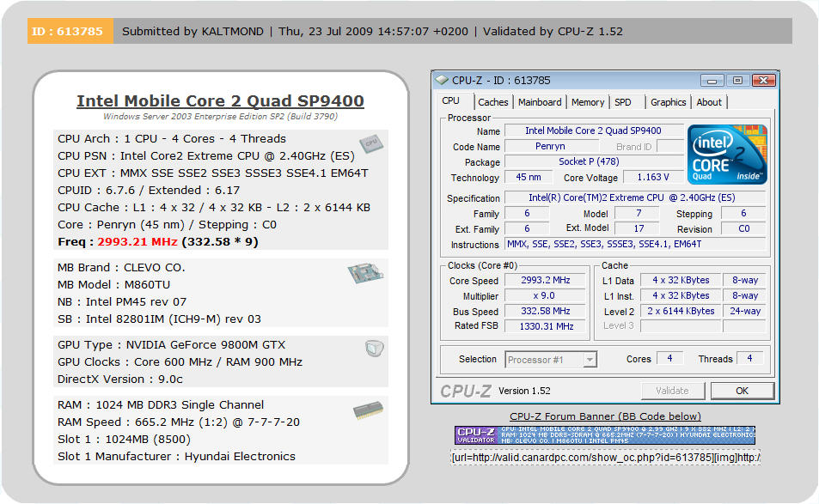The width and height of the screenshot is (819, 504).
Task: Click the red Freq value 2993.21 MHz
Action: (x=138, y=241)
